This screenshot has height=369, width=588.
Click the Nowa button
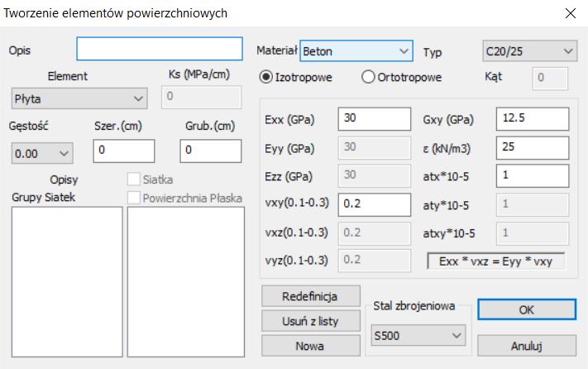click(311, 346)
